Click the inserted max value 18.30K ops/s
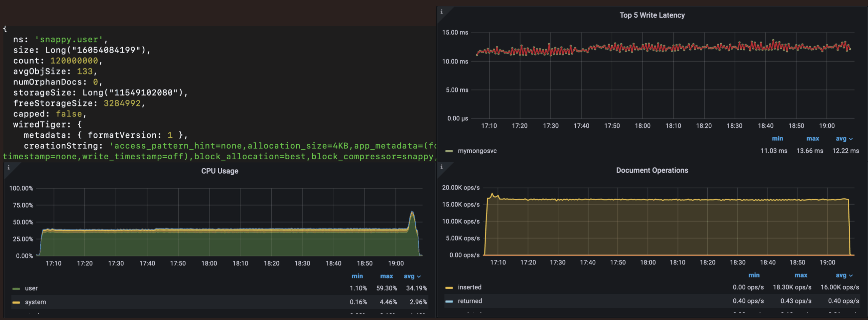Viewport: 868px width, 320px height. pyautogui.click(x=792, y=287)
